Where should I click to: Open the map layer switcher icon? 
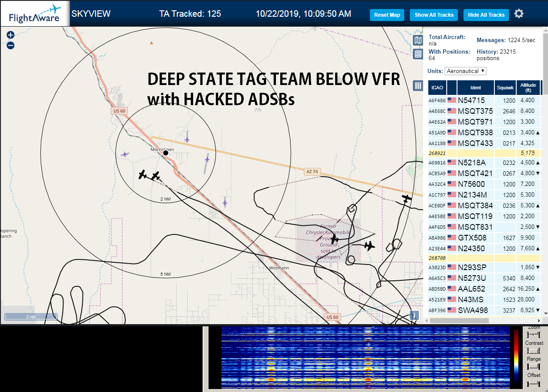coord(418,40)
